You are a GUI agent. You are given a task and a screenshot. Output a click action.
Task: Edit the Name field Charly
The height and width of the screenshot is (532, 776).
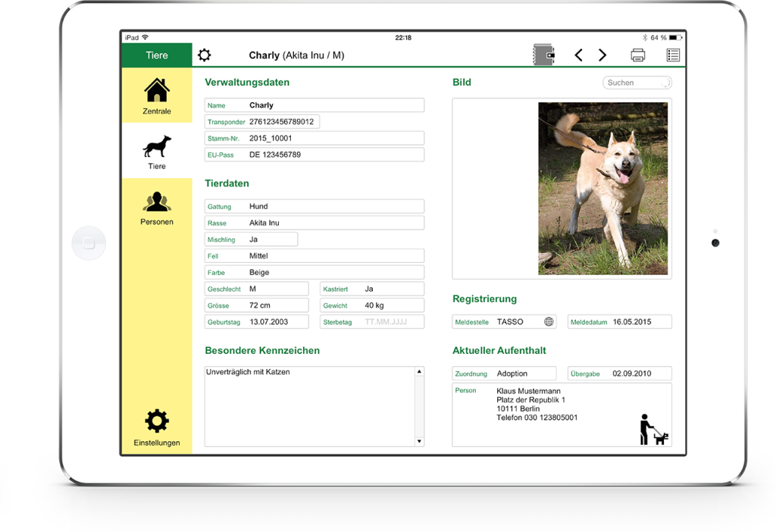point(314,105)
